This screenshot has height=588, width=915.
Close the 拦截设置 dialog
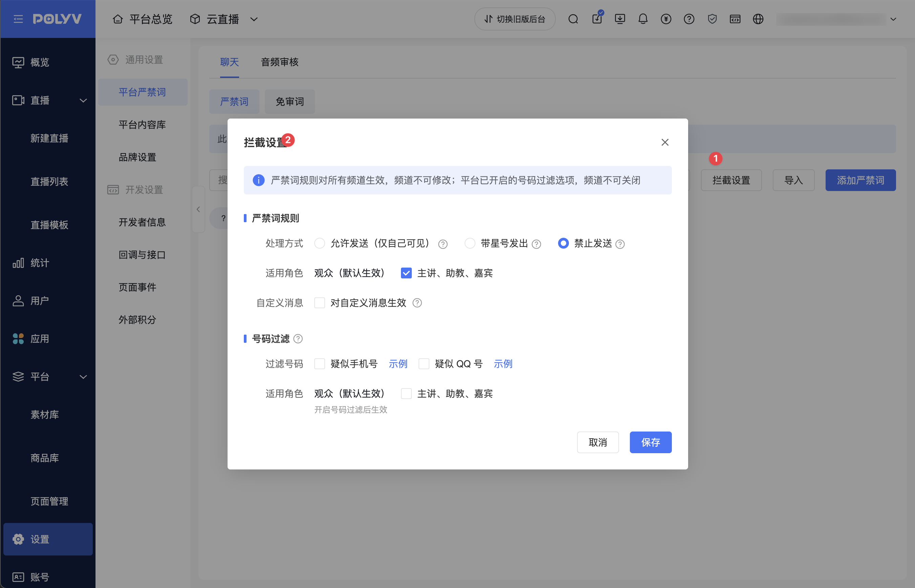pos(665,142)
